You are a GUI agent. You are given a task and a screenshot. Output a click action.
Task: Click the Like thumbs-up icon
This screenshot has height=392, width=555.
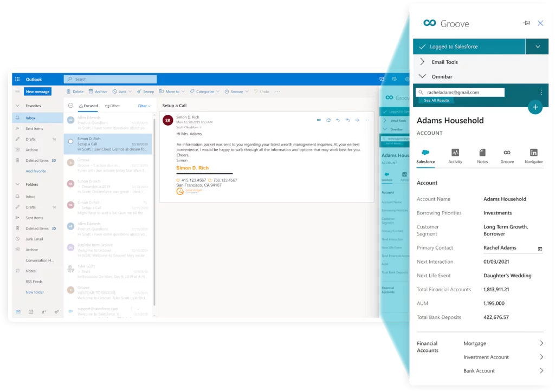[x=328, y=120]
